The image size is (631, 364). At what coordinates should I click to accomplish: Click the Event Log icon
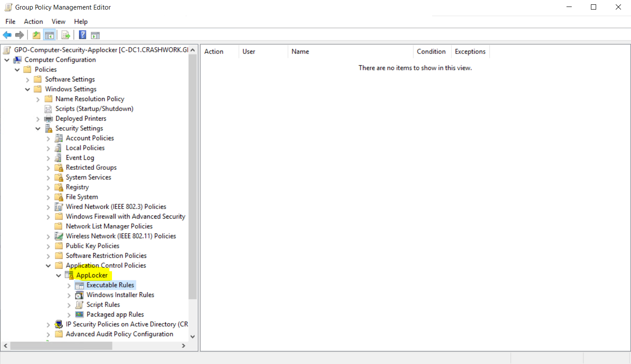(x=58, y=158)
